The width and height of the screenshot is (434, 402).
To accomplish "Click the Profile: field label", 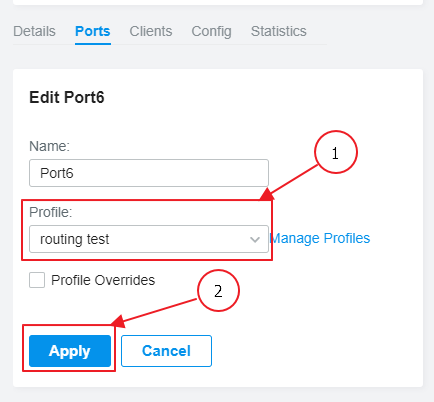I will point(51,212).
